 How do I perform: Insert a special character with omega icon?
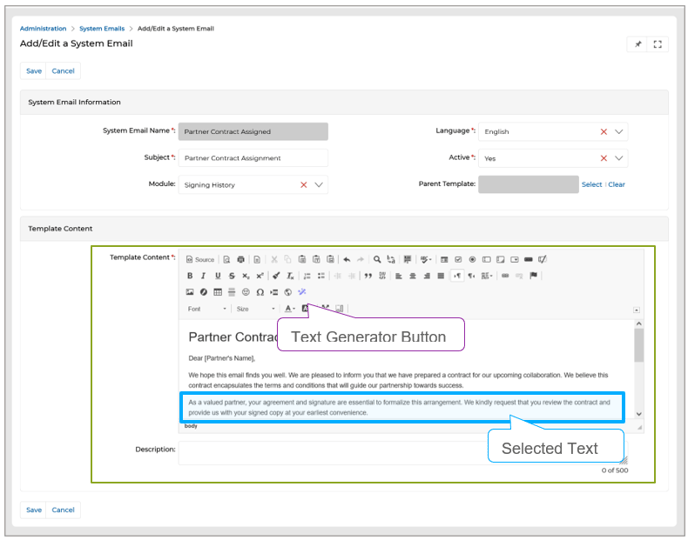click(260, 292)
